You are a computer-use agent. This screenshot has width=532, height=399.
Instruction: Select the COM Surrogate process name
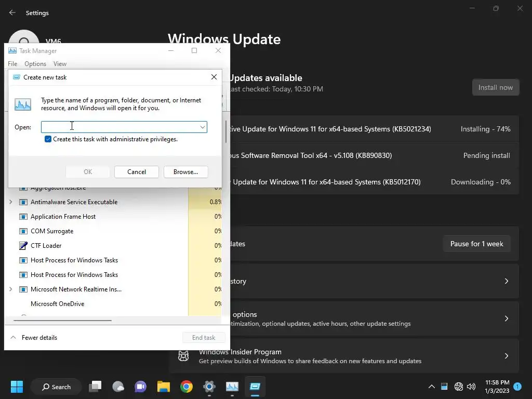52,231
